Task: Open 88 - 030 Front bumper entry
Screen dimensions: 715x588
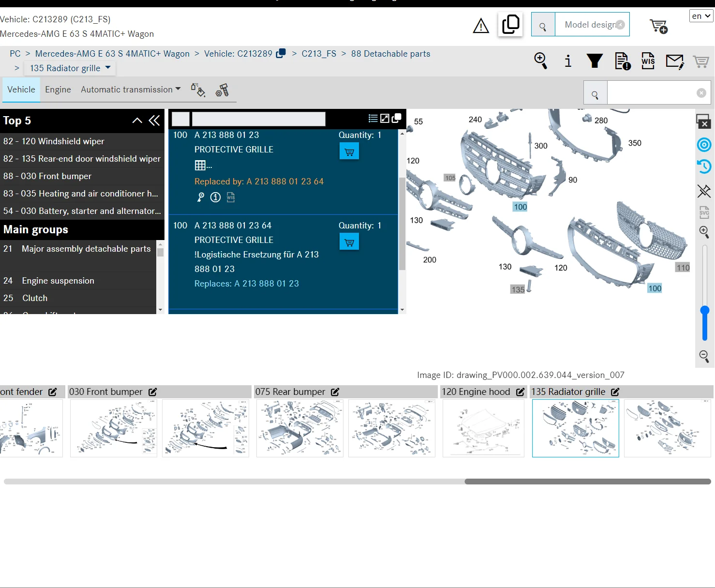Action: pyautogui.click(x=82, y=176)
